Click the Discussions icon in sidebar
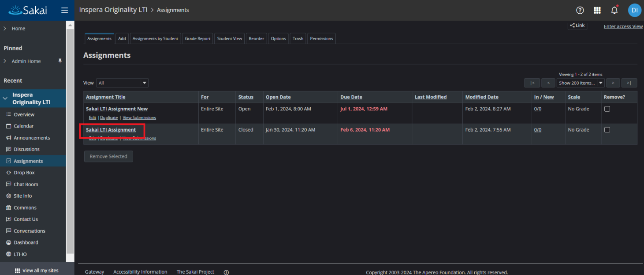 click(8, 149)
